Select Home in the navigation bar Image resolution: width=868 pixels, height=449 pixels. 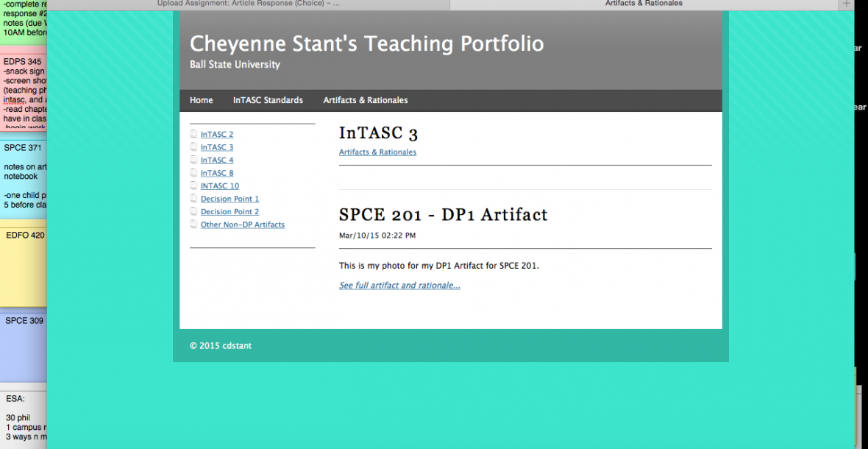pyautogui.click(x=201, y=100)
